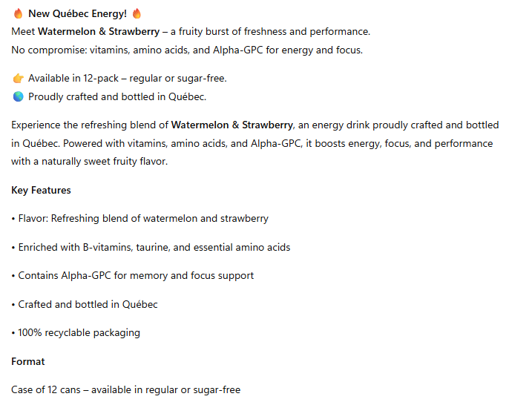Viewport: 532px width, 405px height.
Task: Click the globe emoji
Action: 19,96
